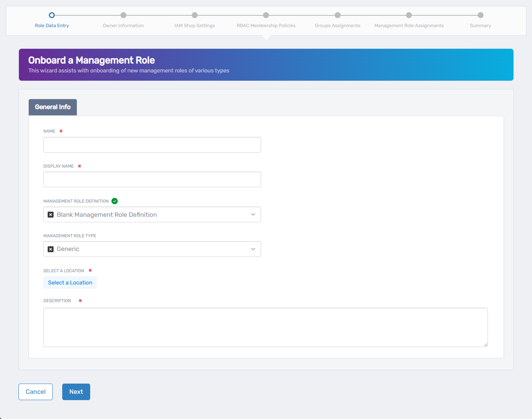Click the IAM Shop Settings step dot
532x419 pixels.
coord(195,15)
